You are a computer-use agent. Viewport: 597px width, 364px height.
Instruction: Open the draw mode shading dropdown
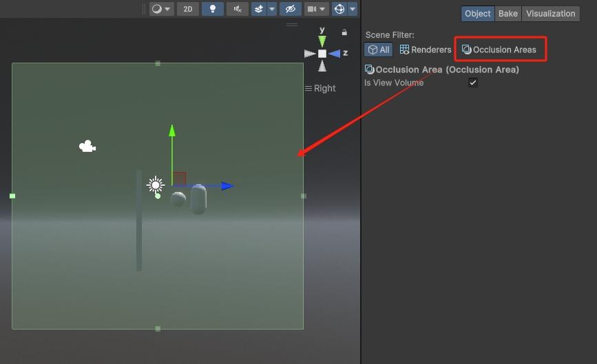pos(161,9)
